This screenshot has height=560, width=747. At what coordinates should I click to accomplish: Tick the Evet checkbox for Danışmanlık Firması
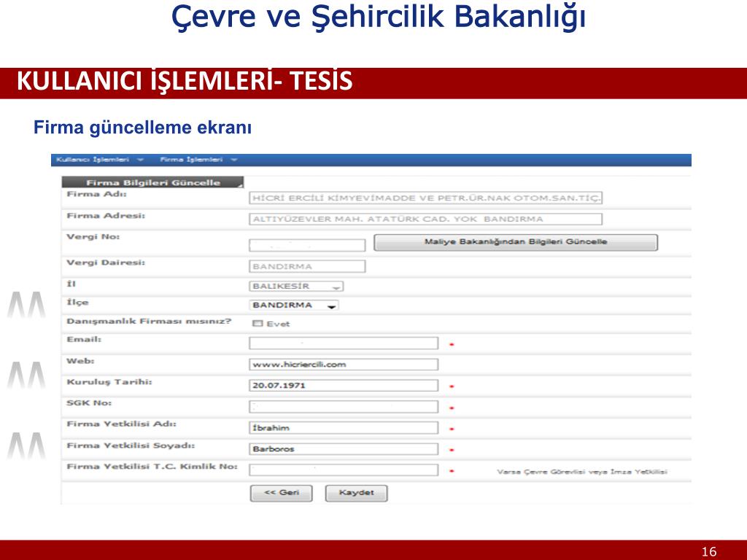(258, 323)
